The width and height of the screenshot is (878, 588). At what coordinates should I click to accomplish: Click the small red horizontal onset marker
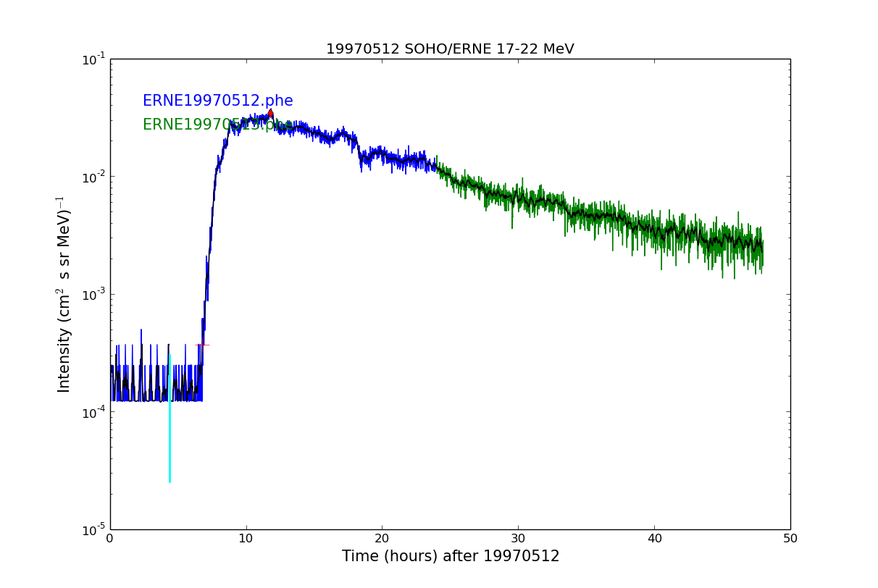pyautogui.click(x=203, y=345)
